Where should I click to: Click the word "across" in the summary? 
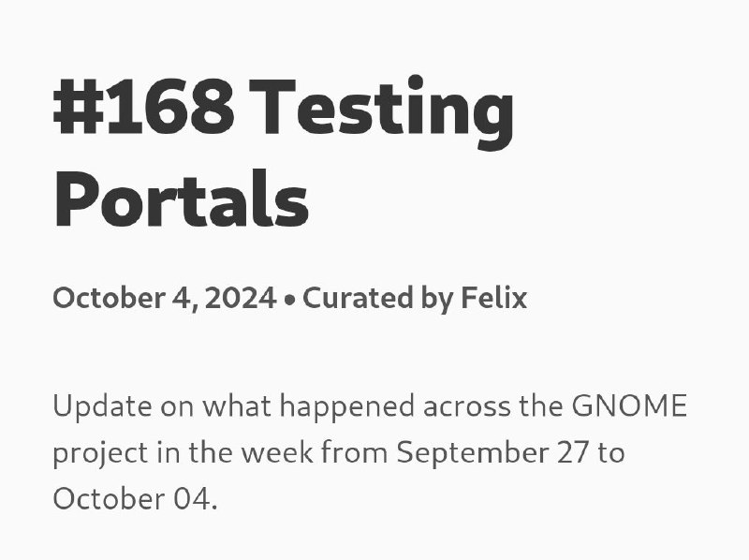pos(466,407)
